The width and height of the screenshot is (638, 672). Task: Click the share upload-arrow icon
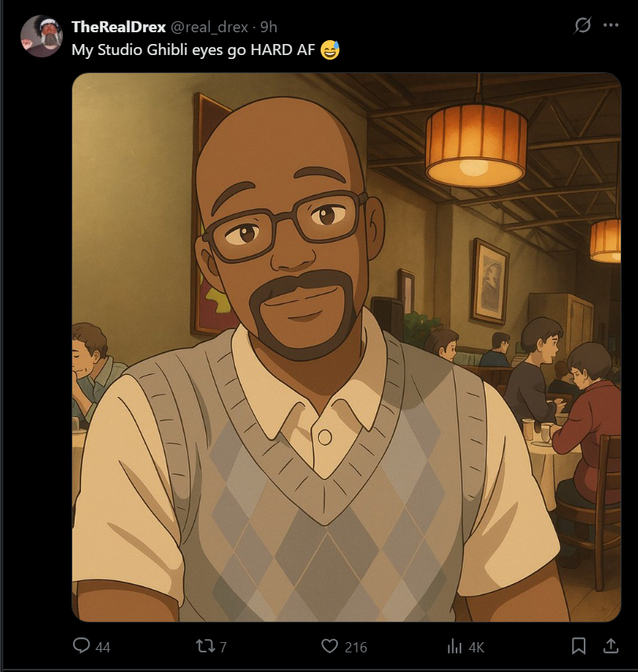[610, 646]
